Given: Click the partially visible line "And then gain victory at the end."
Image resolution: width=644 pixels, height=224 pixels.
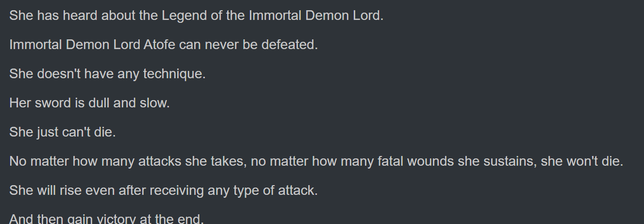Looking at the screenshot, I should (x=107, y=219).
